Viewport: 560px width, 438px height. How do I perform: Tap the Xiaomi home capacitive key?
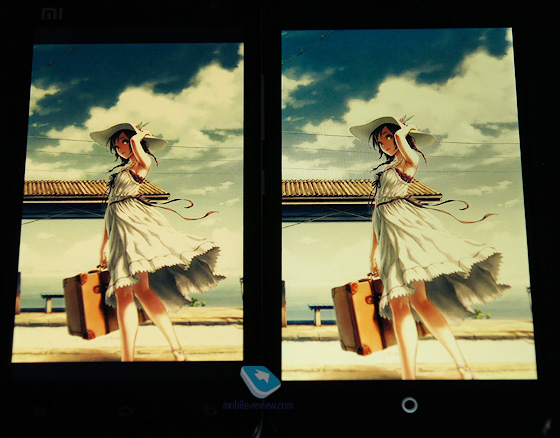[x=125, y=411]
